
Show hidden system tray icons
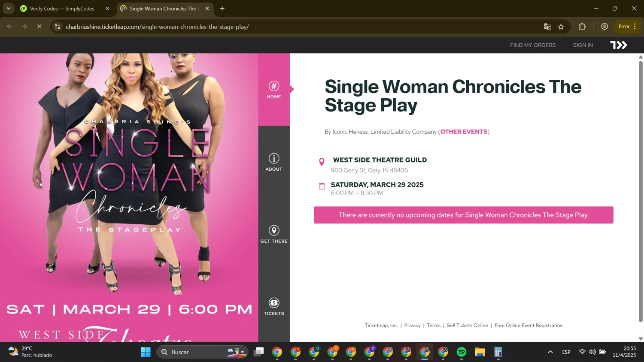pos(550,352)
